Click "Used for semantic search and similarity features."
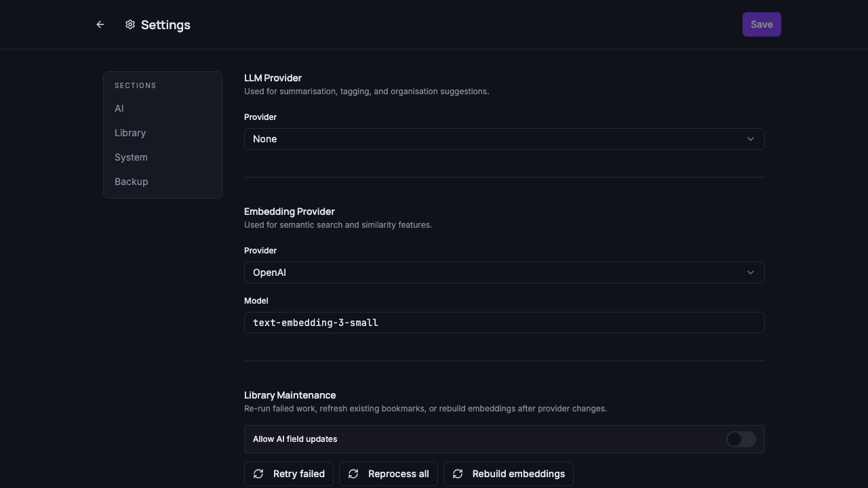868x488 pixels. click(338, 225)
